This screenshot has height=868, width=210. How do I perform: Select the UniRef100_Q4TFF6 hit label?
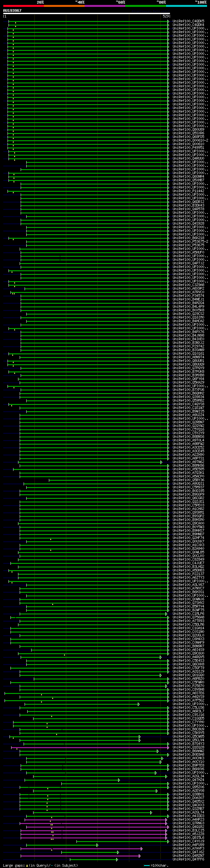[188, 859]
